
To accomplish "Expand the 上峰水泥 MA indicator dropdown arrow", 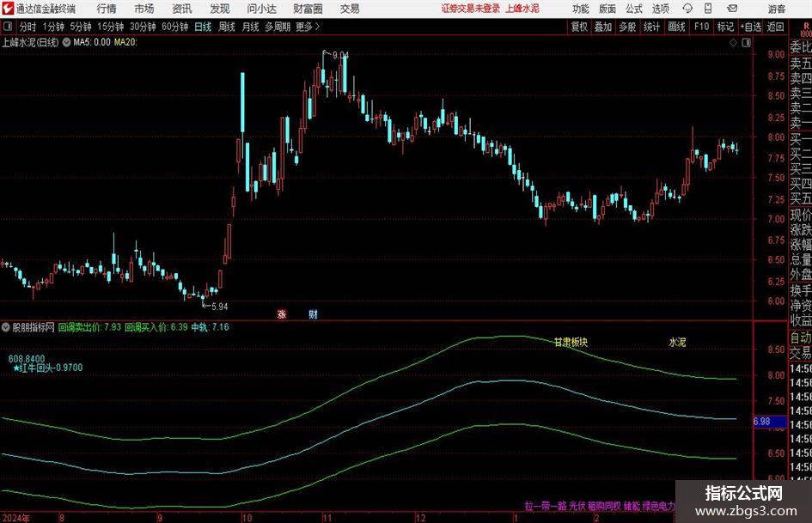I will click(x=66, y=42).
